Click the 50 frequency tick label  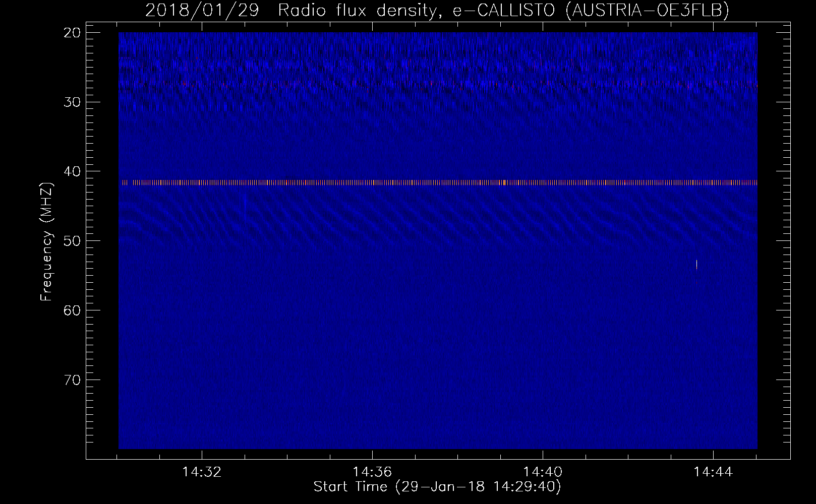pos(73,241)
